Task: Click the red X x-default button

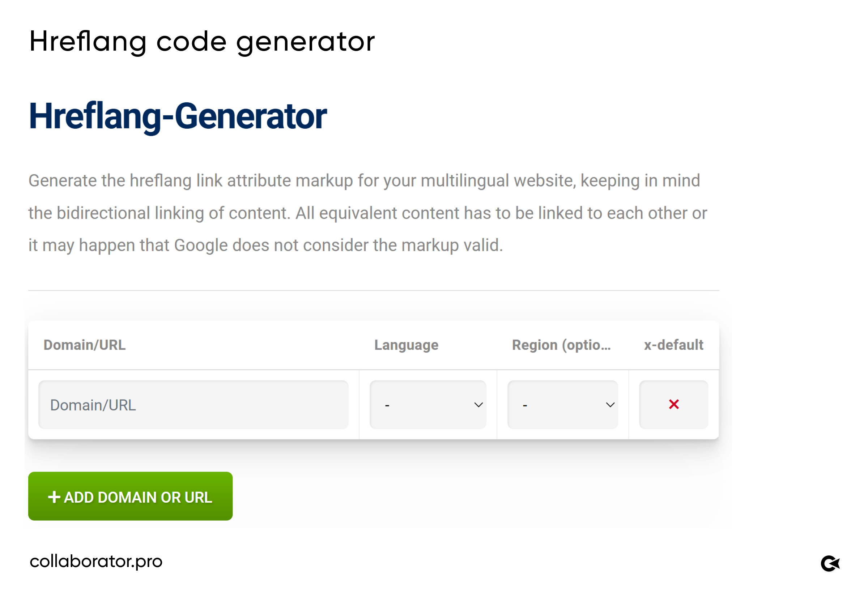Action: point(673,404)
